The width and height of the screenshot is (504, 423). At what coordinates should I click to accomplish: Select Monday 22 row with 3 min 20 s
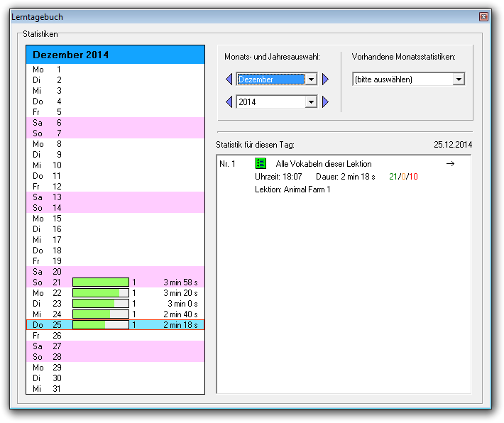pyautogui.click(x=115, y=293)
